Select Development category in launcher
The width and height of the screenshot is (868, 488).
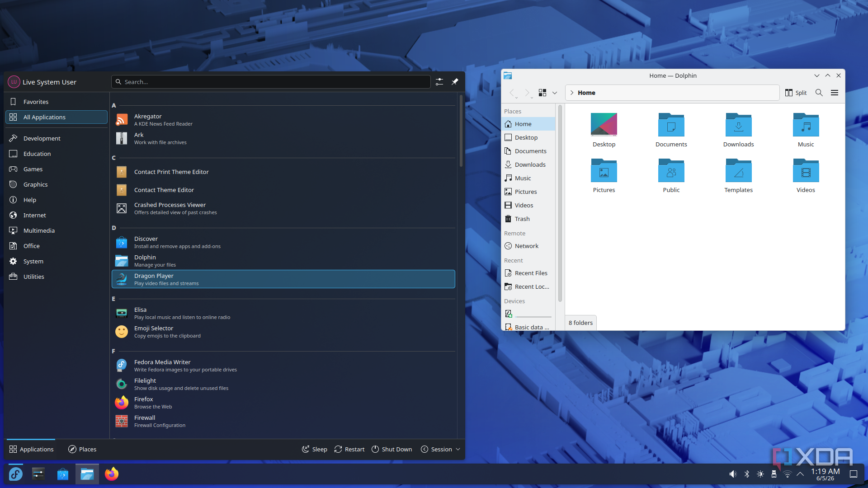tap(57, 138)
